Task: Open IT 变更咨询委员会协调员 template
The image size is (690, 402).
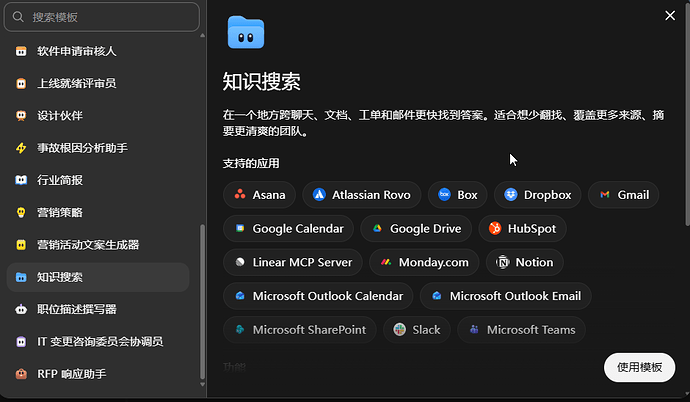Action: coord(98,342)
